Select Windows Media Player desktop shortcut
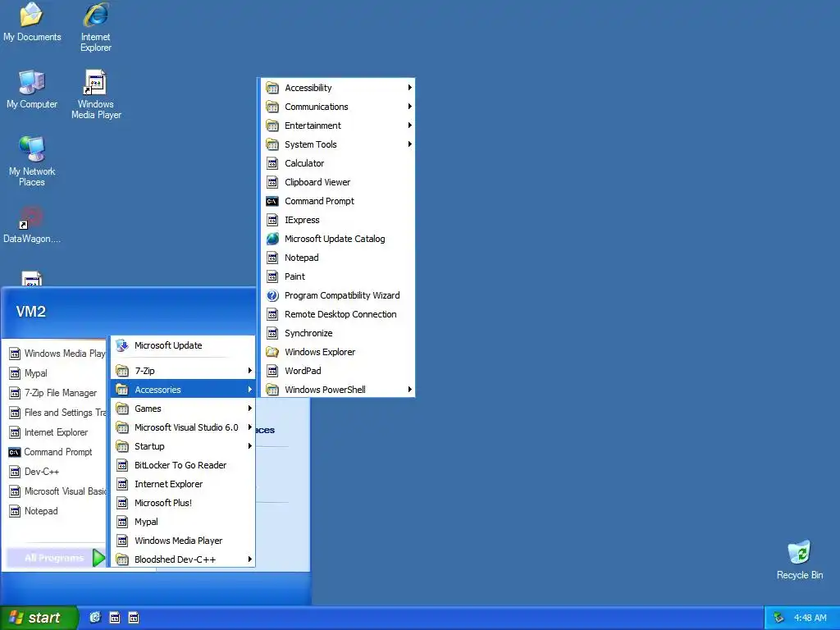The image size is (840, 630). coord(96,94)
